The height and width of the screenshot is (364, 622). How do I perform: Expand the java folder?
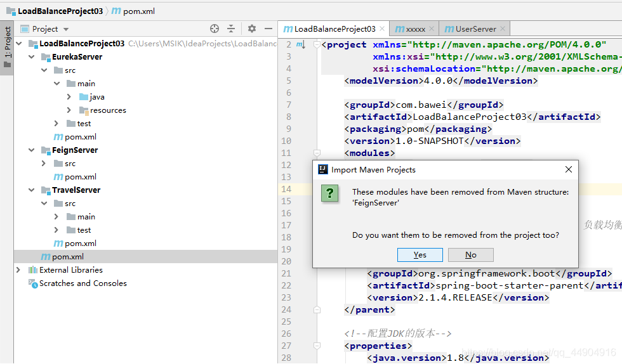coord(69,97)
